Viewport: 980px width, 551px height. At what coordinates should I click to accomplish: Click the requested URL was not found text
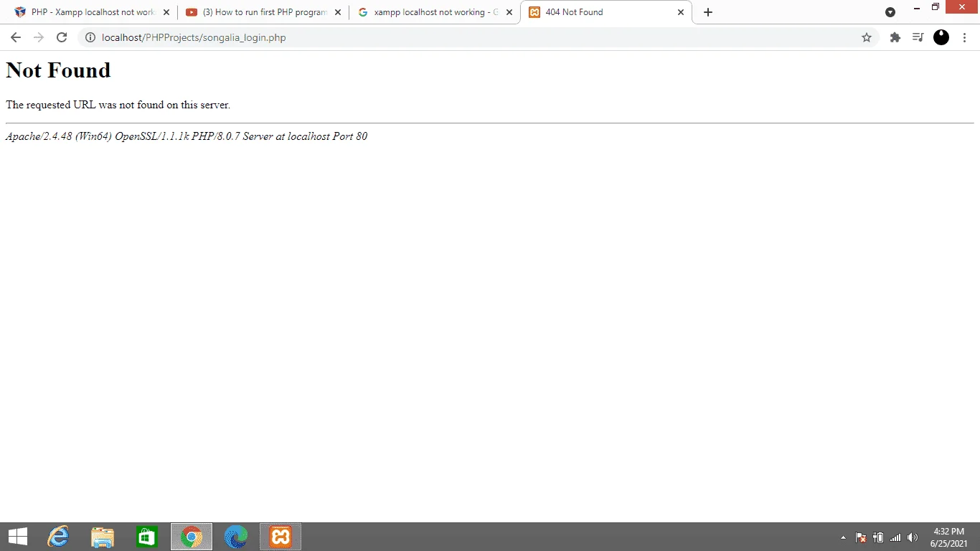118,105
